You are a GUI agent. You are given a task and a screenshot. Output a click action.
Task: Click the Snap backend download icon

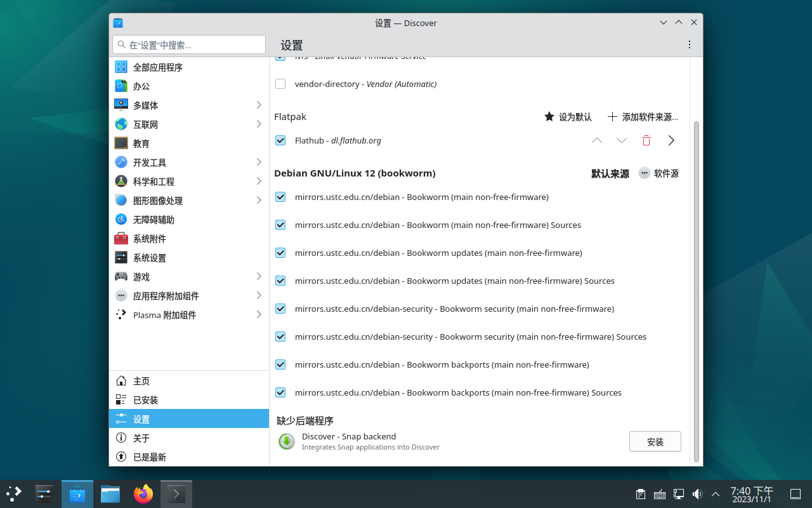coord(287,441)
